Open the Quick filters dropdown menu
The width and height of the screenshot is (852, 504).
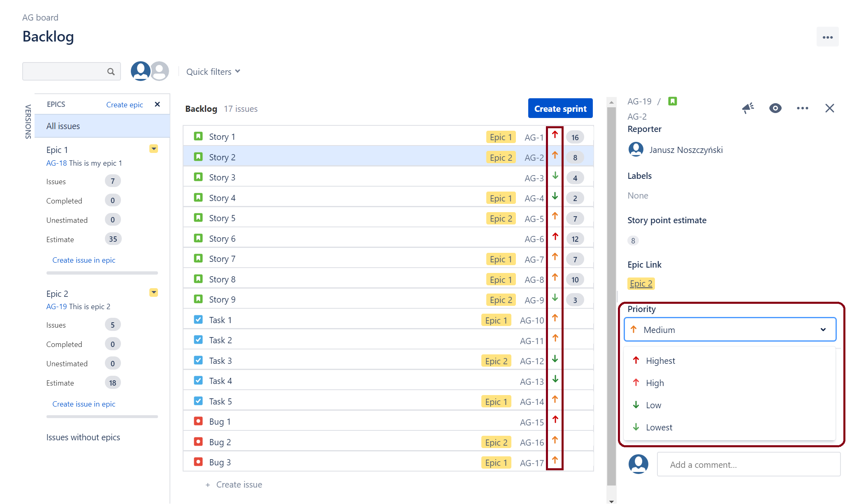(213, 71)
